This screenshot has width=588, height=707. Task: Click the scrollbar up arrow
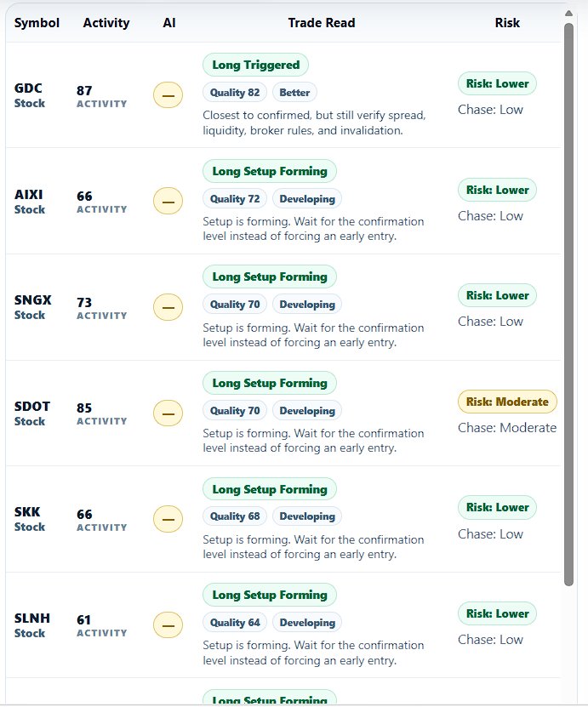(568, 14)
